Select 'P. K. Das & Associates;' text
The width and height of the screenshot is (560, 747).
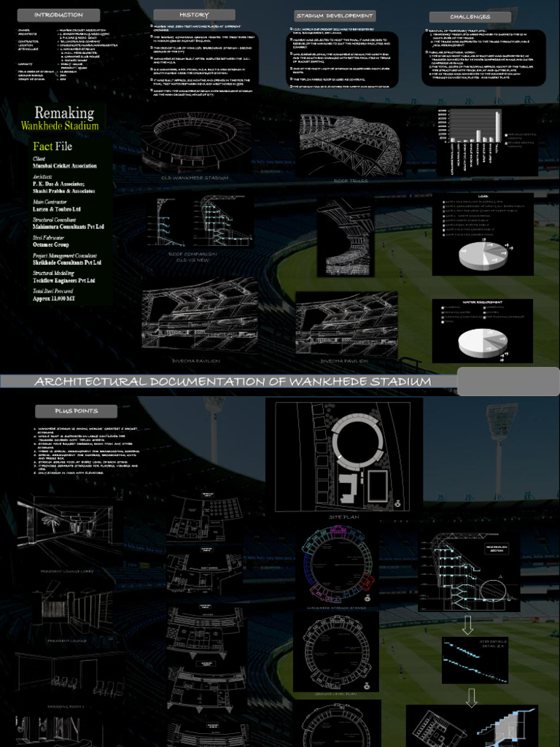point(58,184)
